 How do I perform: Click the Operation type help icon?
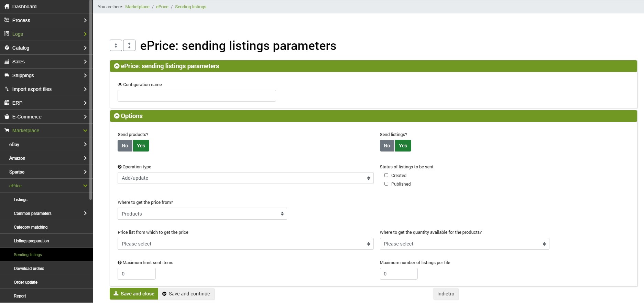[120, 167]
